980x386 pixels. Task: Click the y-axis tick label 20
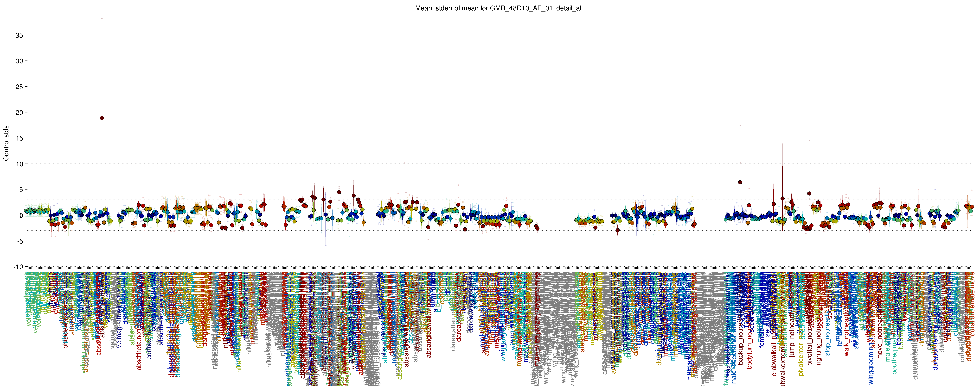(x=19, y=112)
